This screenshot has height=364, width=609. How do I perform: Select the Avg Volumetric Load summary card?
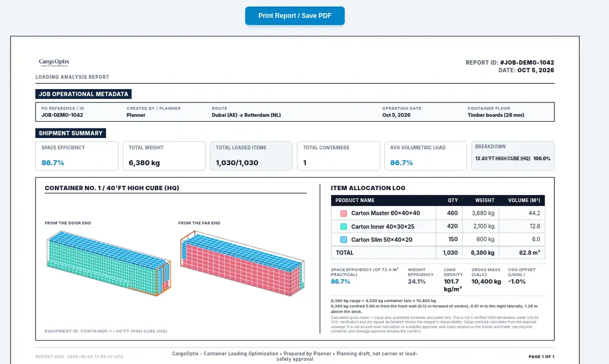[x=426, y=156]
